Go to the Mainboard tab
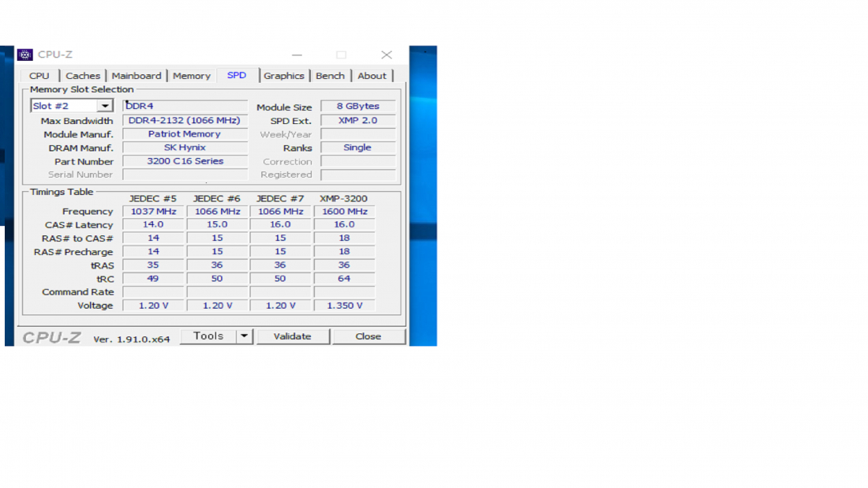 coord(137,76)
